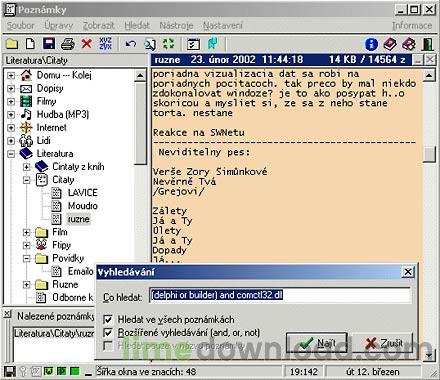Viewport: 440px width, 380px height.
Task: Click the tree panel scrollbar up arrow
Action: coord(140,75)
